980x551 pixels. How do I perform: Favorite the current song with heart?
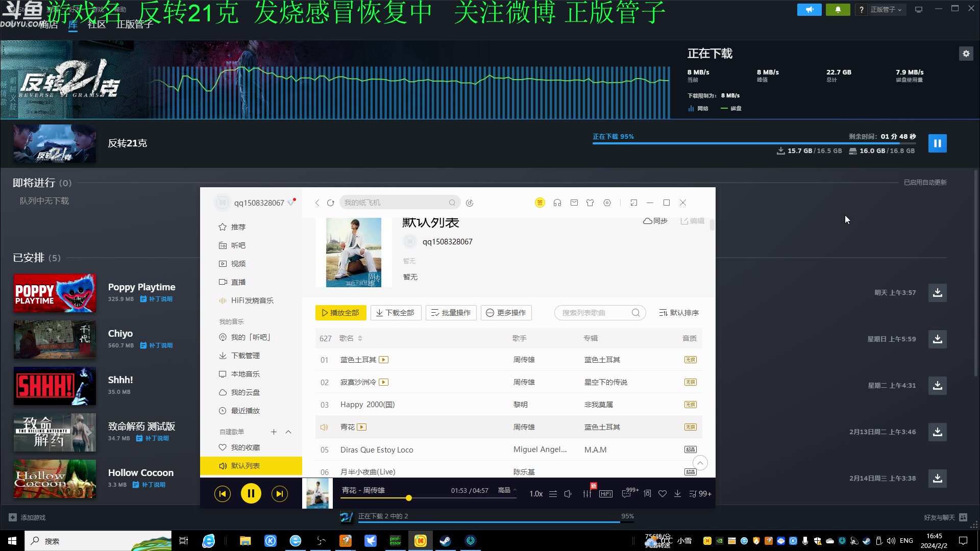point(663,494)
